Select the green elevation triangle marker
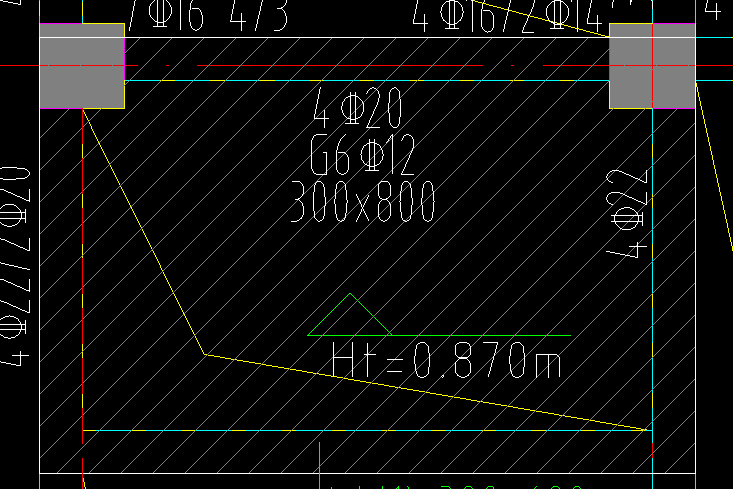The height and width of the screenshot is (489, 733). 350,315
